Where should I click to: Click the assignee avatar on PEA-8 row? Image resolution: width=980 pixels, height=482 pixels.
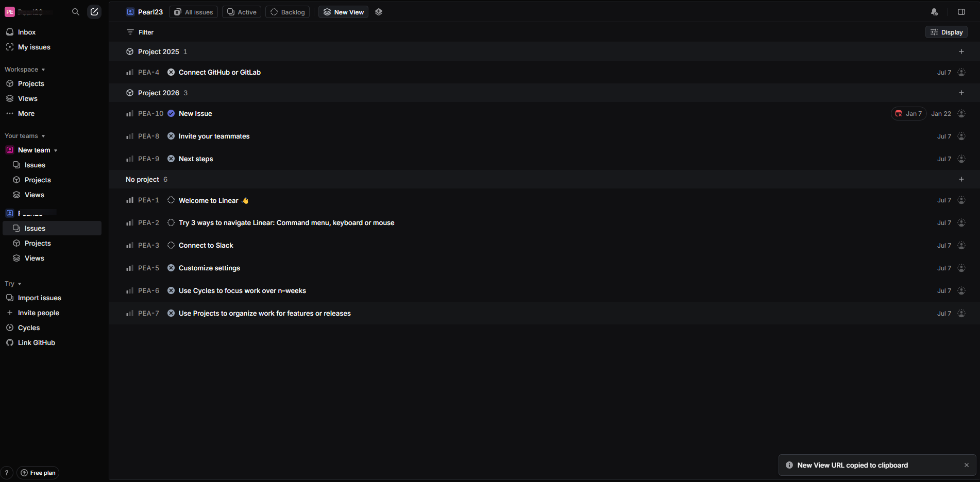point(961,136)
